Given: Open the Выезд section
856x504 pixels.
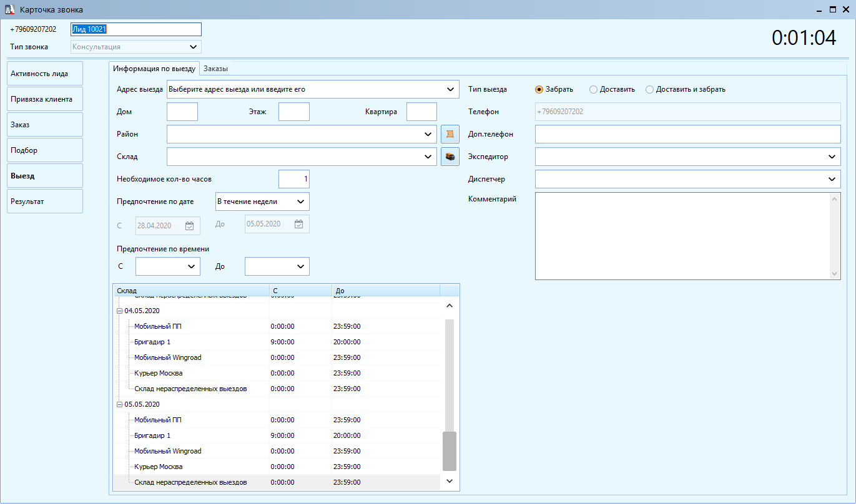Looking at the screenshot, I should point(45,176).
